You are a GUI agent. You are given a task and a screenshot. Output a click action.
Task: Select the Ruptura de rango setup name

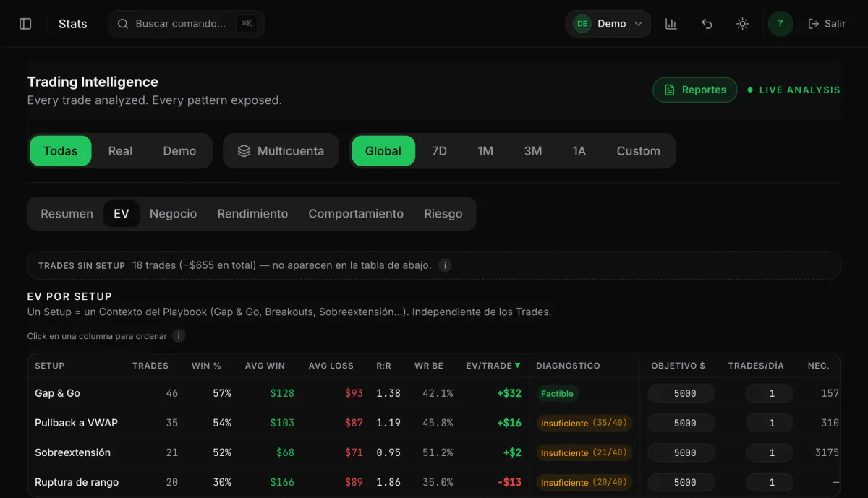point(77,482)
